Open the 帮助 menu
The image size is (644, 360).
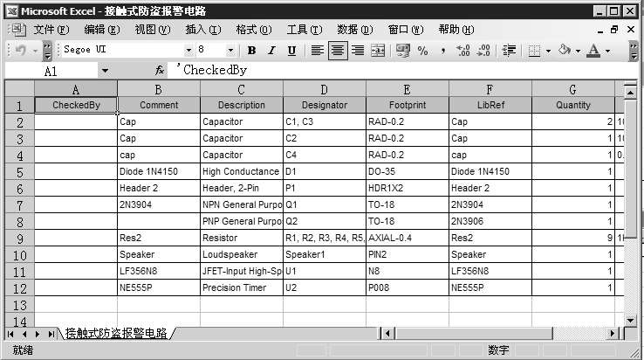[456, 30]
